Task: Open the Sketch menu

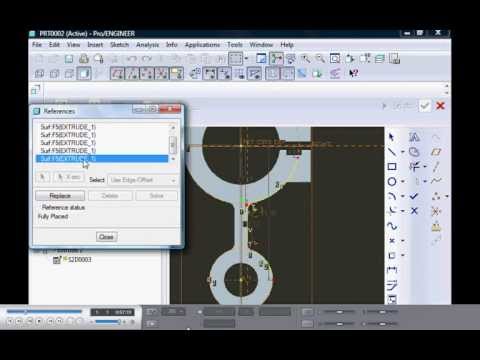Action: [x=119, y=45]
